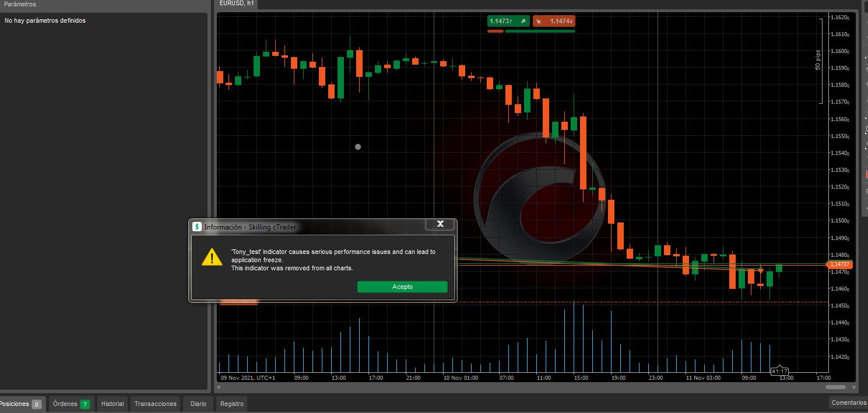
Task: Click the Skilling logo in the dialog title
Action: [197, 227]
